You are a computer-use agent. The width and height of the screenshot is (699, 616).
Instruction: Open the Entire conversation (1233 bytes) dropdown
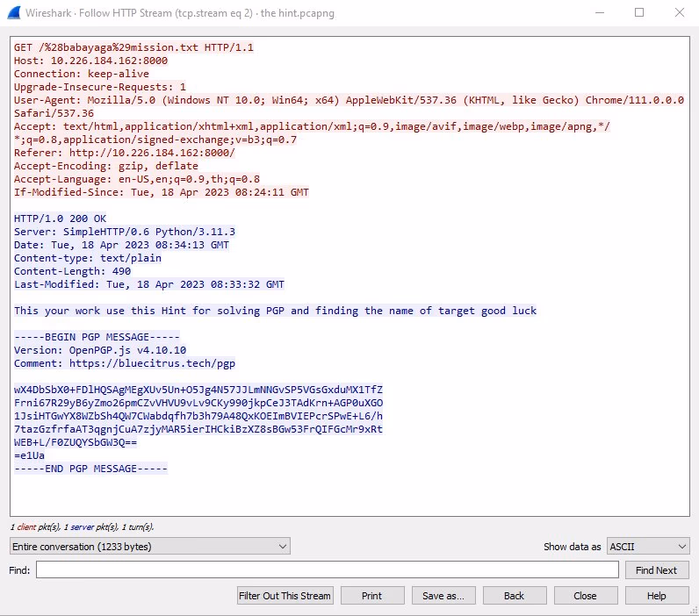150,546
